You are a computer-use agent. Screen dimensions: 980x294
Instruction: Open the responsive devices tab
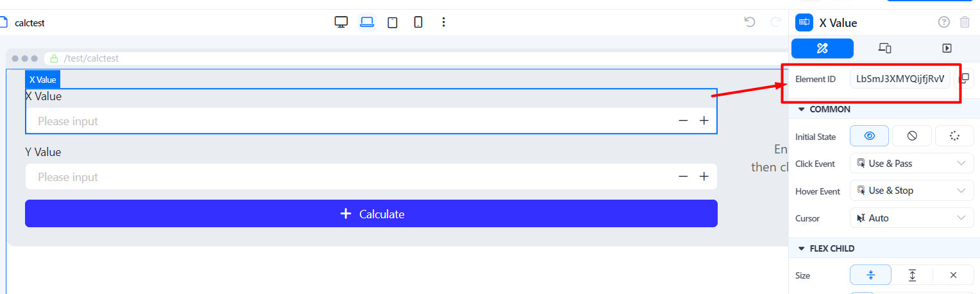click(884, 48)
